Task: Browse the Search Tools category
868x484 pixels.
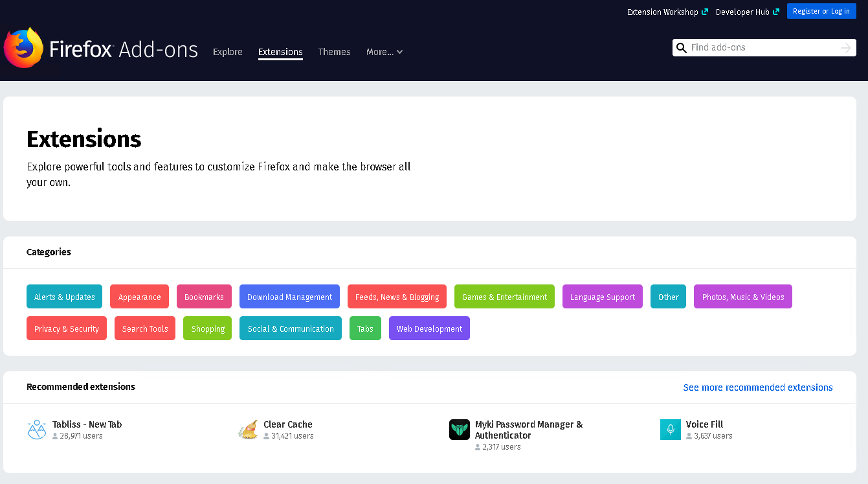Action: click(x=145, y=328)
